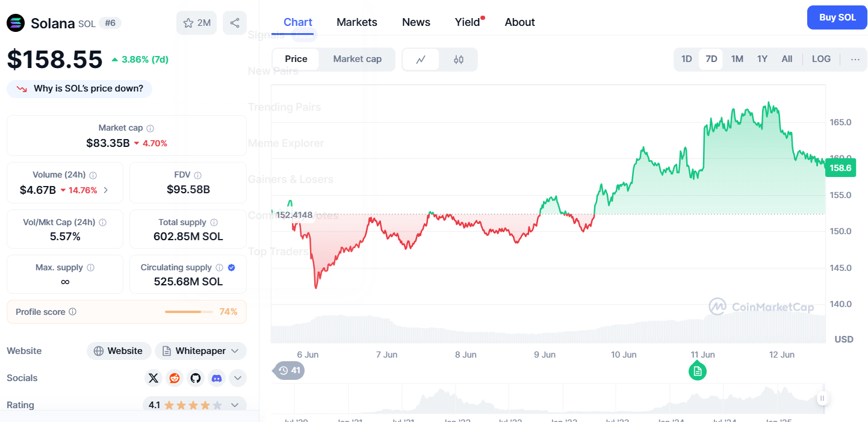Switch to line chart view
Image resolution: width=868 pixels, height=422 pixels.
(421, 59)
